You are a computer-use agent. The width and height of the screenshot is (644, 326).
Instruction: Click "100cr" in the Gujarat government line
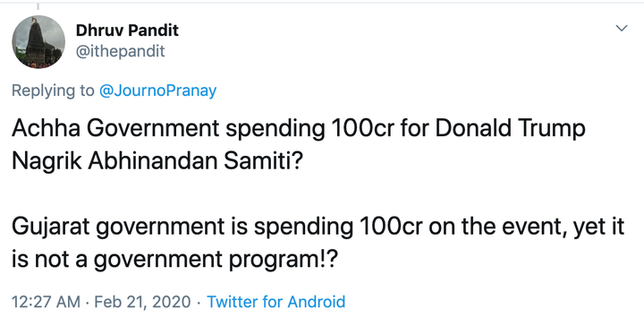coord(391,227)
